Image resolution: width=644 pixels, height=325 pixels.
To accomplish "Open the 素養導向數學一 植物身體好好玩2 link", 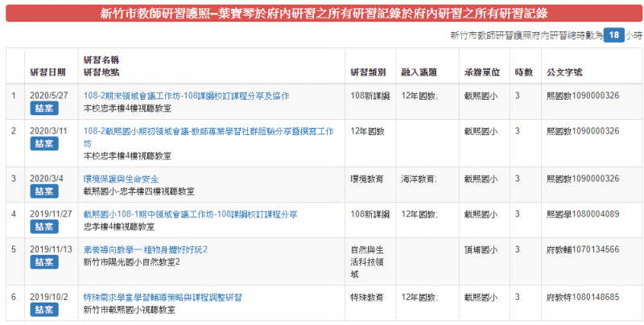I will click(x=146, y=249).
